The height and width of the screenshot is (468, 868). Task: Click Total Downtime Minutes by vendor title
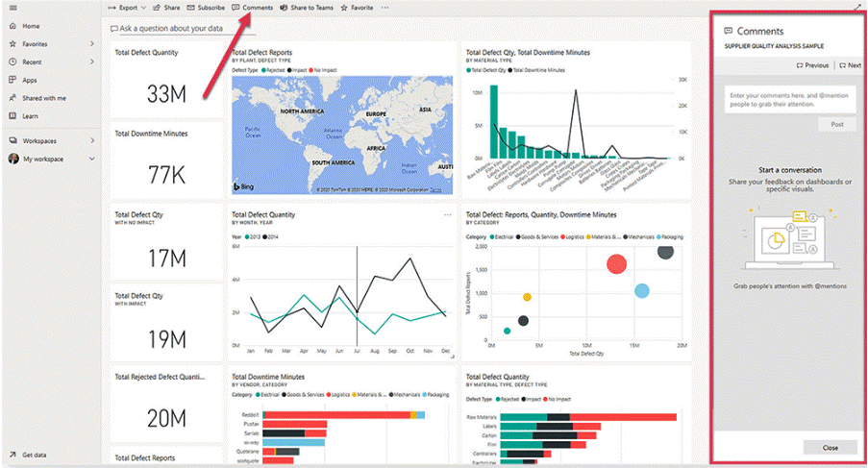268,377
